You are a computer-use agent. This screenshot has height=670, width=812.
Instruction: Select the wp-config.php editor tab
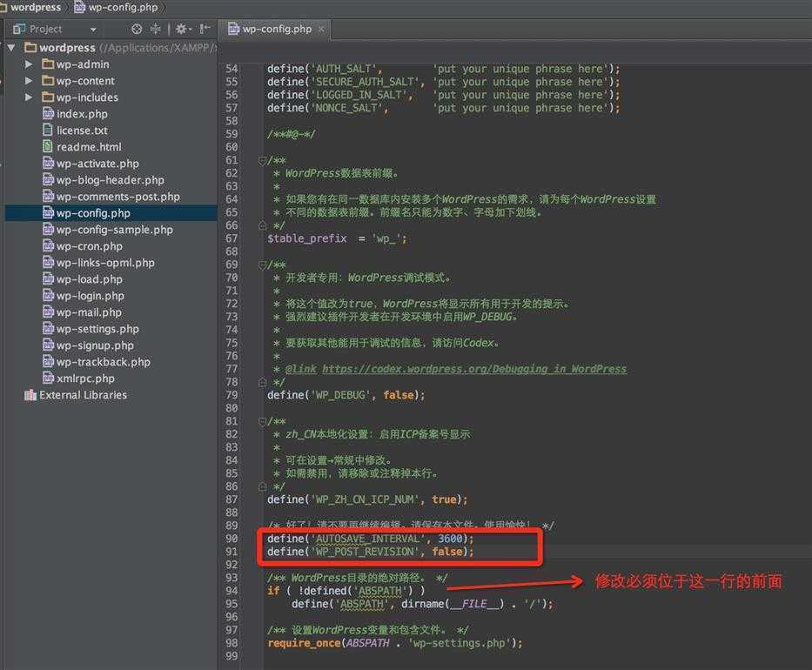pyautogui.click(x=277, y=29)
